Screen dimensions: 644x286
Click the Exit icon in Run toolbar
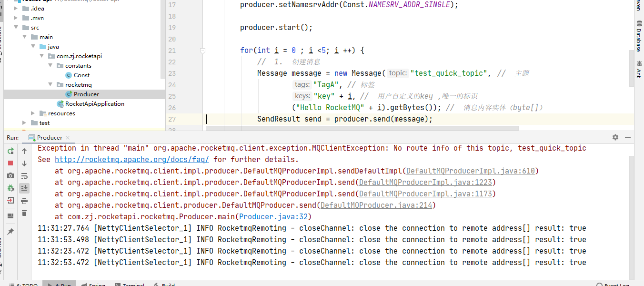[10, 201]
